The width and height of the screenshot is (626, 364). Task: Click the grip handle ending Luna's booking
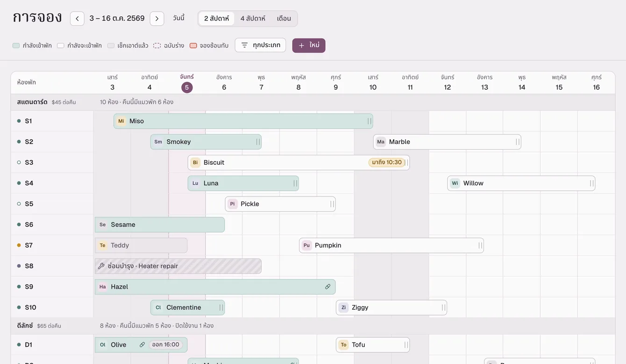(x=295, y=183)
